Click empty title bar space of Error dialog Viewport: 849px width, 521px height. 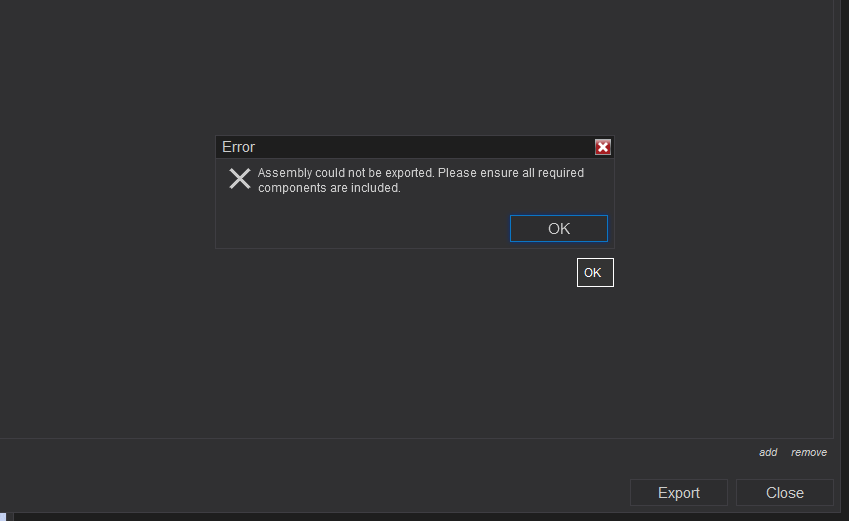pyautogui.click(x=420, y=147)
